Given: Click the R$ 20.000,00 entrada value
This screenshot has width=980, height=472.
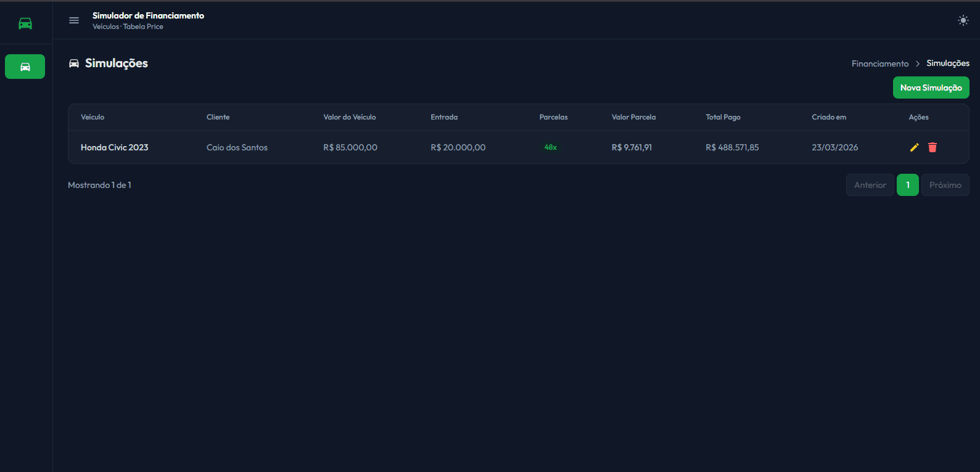Looking at the screenshot, I should pos(458,147).
